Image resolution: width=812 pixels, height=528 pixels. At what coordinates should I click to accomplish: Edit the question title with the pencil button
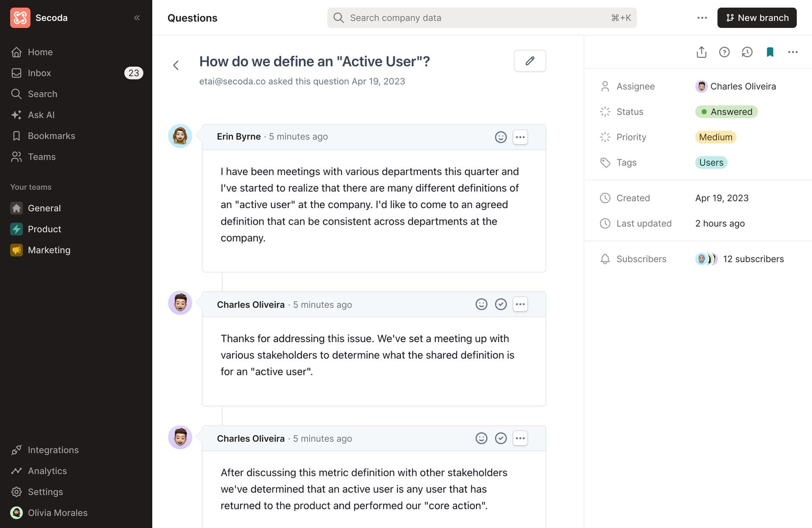(x=529, y=60)
